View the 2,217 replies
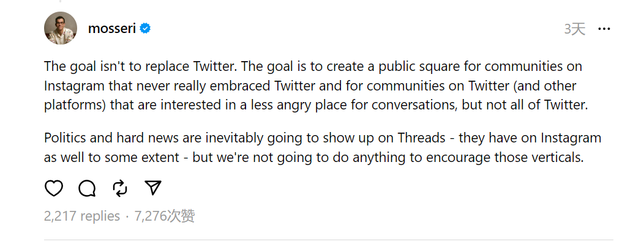The height and width of the screenshot is (250, 644). 82,216
